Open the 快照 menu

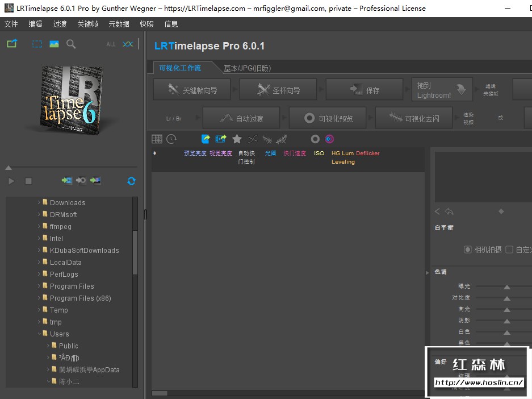click(146, 24)
